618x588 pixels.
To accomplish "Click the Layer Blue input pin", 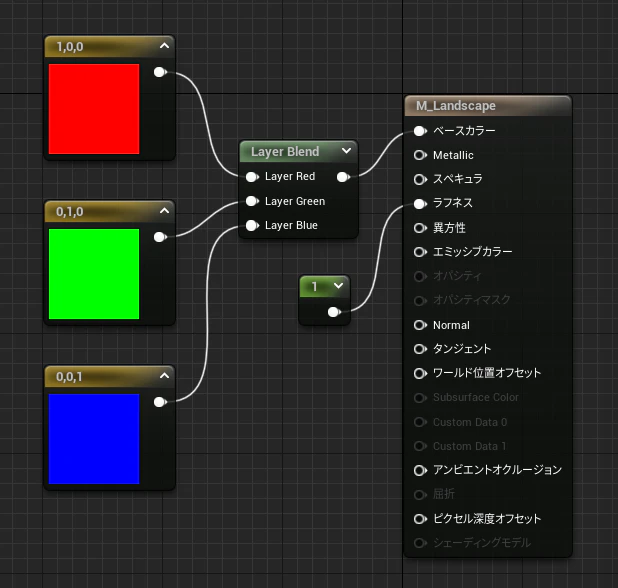I will 252,225.
